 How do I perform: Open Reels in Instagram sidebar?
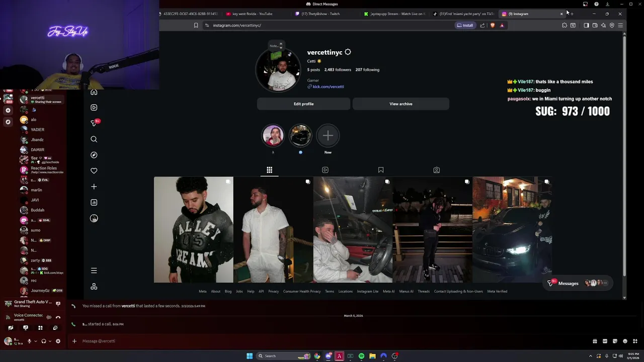(x=94, y=107)
